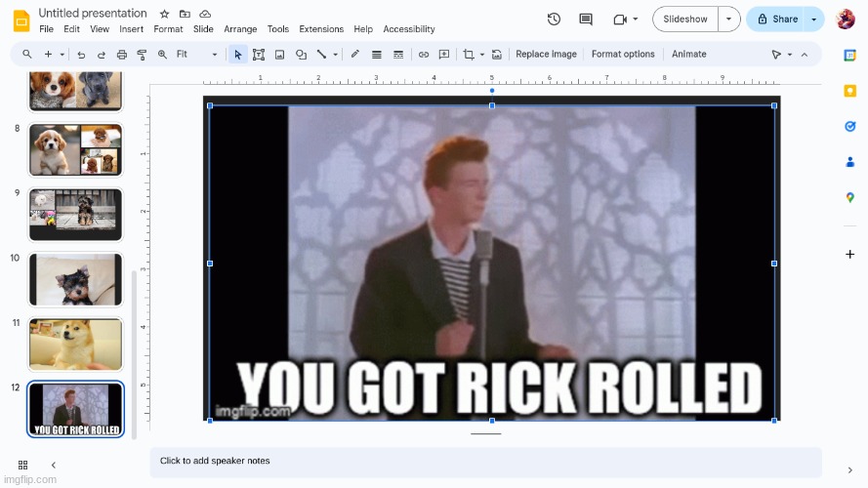Open Google Calendar side panel
This screenshot has width=868, height=488.
point(849,56)
